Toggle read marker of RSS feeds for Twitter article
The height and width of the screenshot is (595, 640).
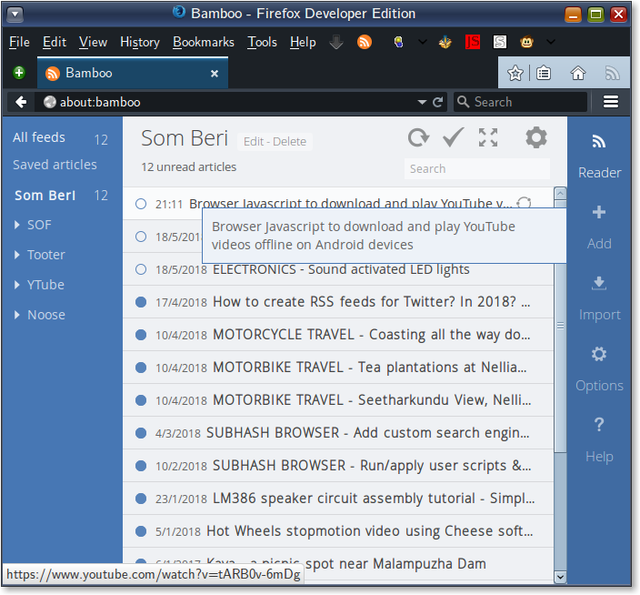(x=141, y=302)
